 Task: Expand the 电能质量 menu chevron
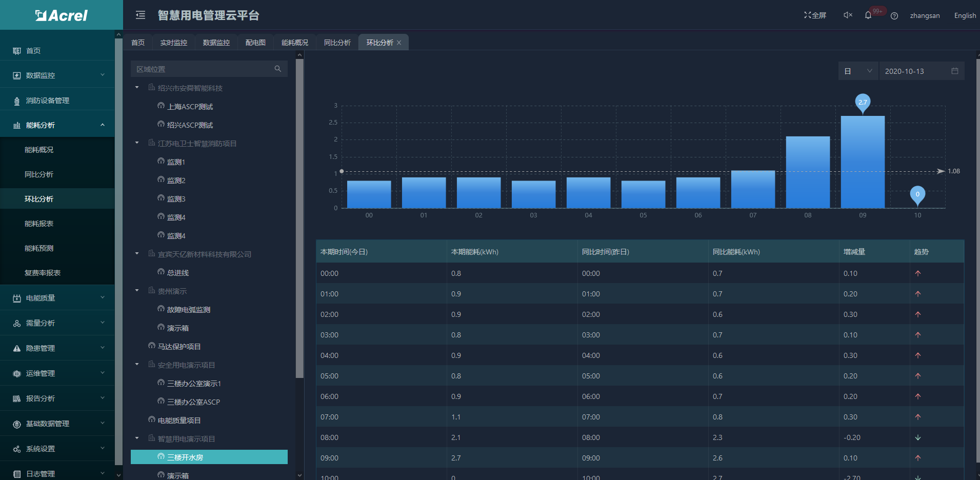tap(103, 297)
